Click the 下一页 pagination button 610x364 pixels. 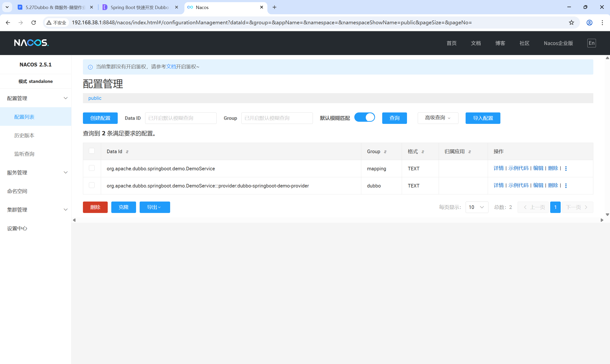[x=577, y=207]
